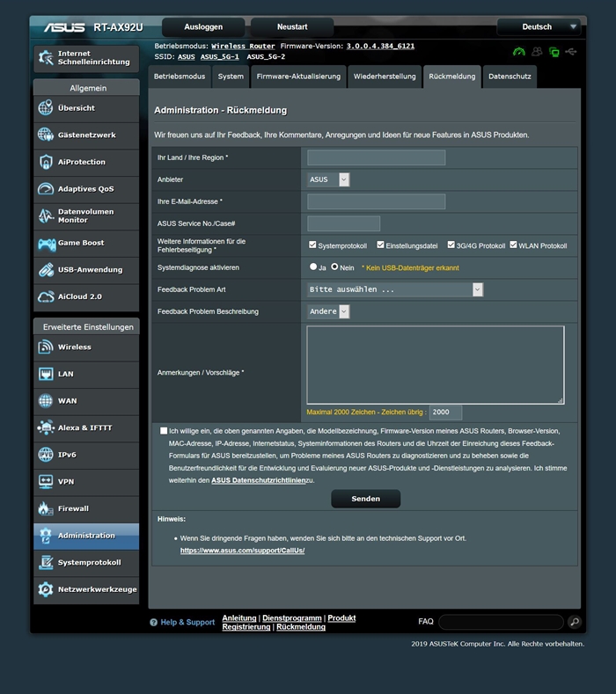This screenshot has width=616, height=694.
Task: Click the USB status icon in header
Action: (571, 52)
